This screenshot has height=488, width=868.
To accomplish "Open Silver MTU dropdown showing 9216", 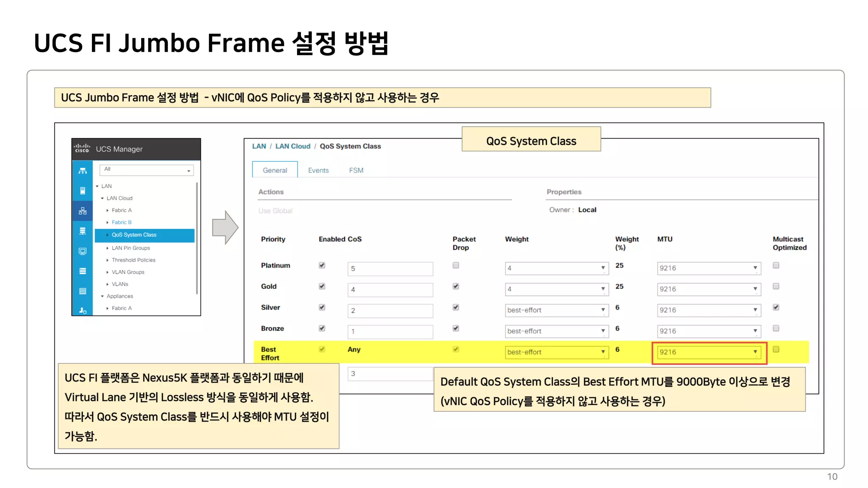I will pos(709,310).
